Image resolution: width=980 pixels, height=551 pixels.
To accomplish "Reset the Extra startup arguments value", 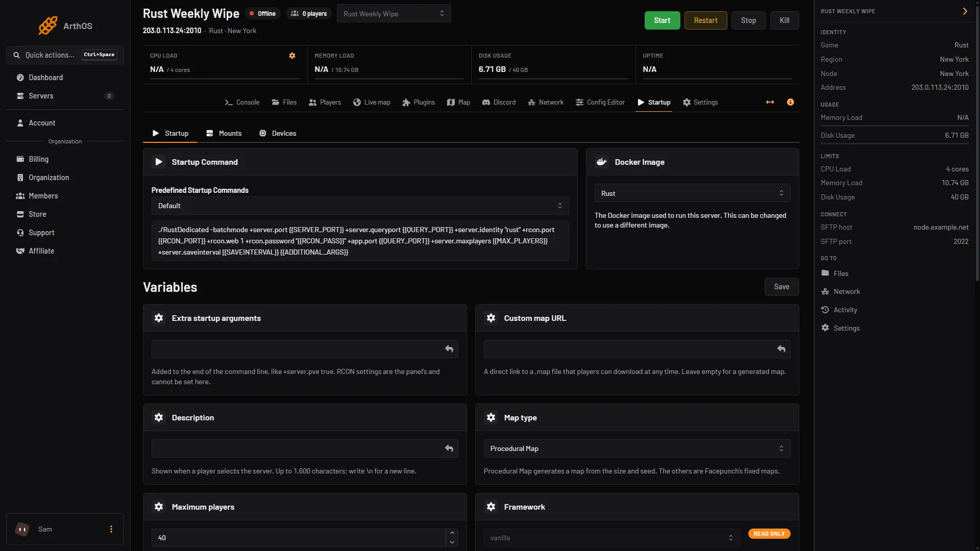I will click(449, 349).
